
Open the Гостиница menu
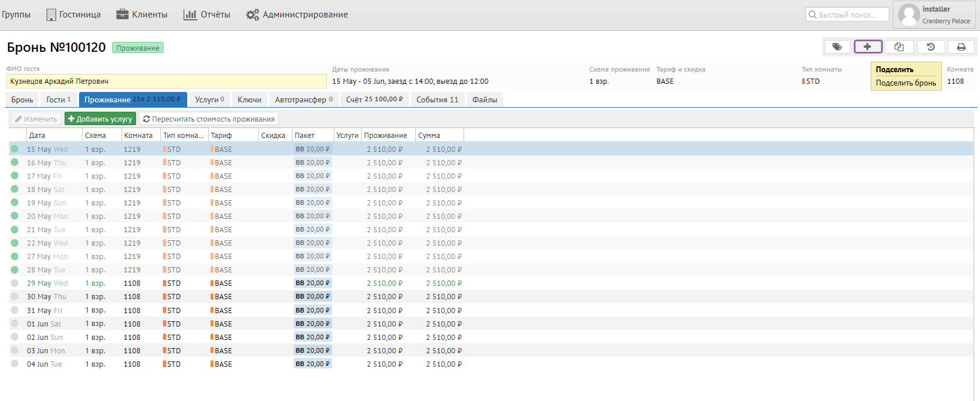pos(73,15)
